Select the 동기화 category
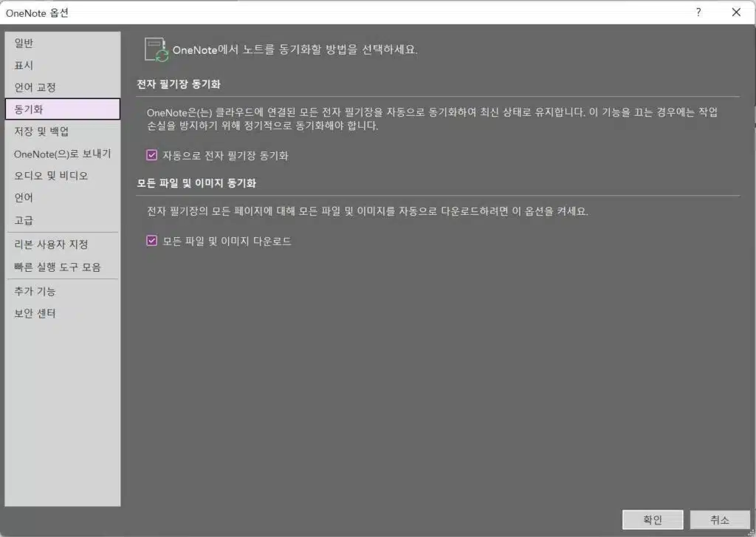The height and width of the screenshot is (537, 756). [62, 109]
